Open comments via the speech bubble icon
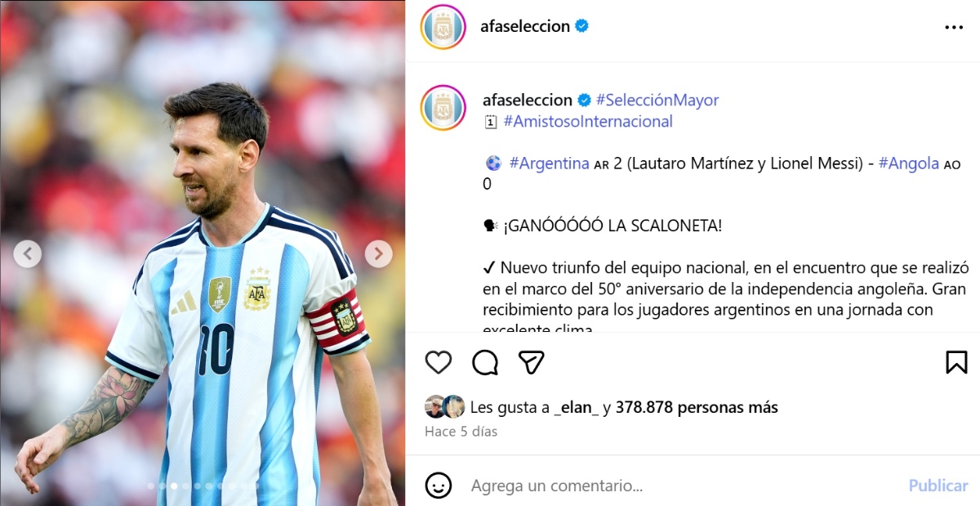980x506 pixels. 485,362
